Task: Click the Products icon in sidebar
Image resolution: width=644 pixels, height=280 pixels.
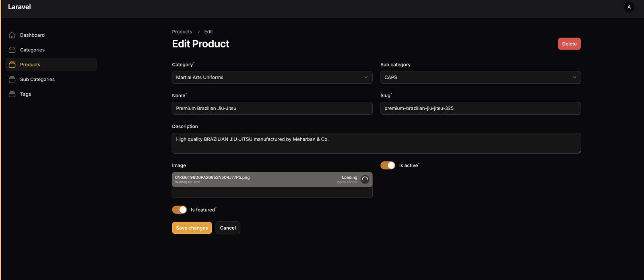Action: 12,65
